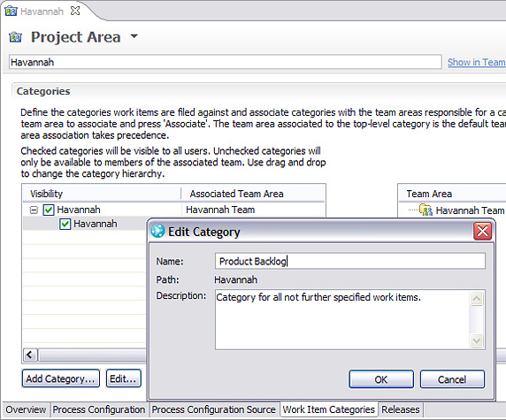506x420 pixels.
Task: Click the Categories section heading
Action: click(x=43, y=91)
